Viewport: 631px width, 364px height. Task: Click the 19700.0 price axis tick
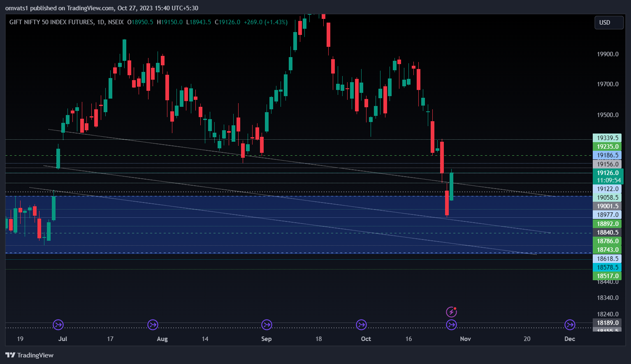coord(608,84)
